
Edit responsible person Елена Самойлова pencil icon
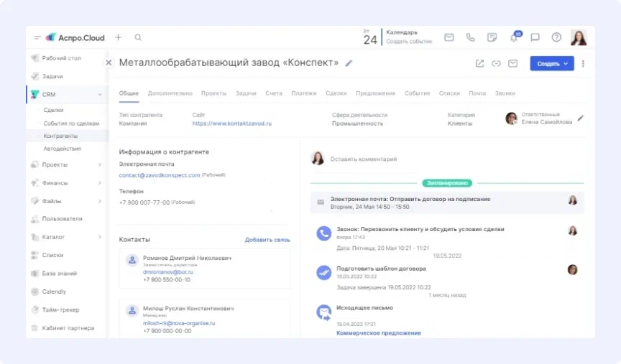[x=581, y=118]
